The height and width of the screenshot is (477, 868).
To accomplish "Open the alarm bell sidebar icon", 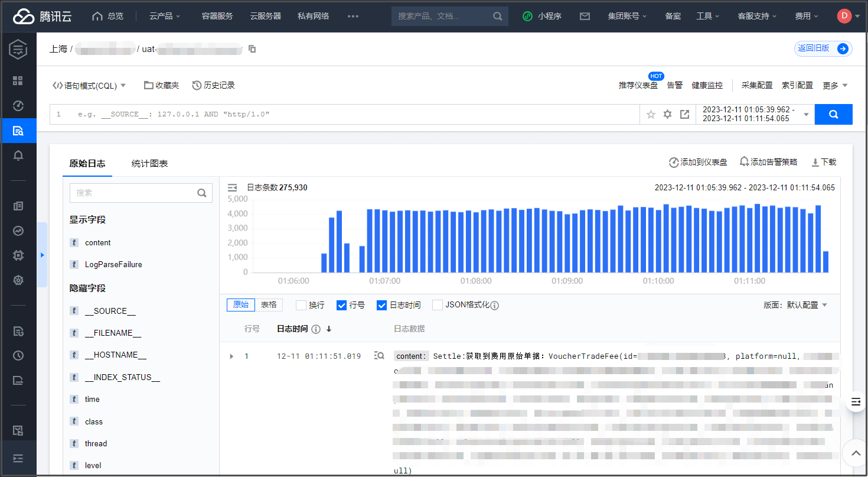I will (18, 155).
